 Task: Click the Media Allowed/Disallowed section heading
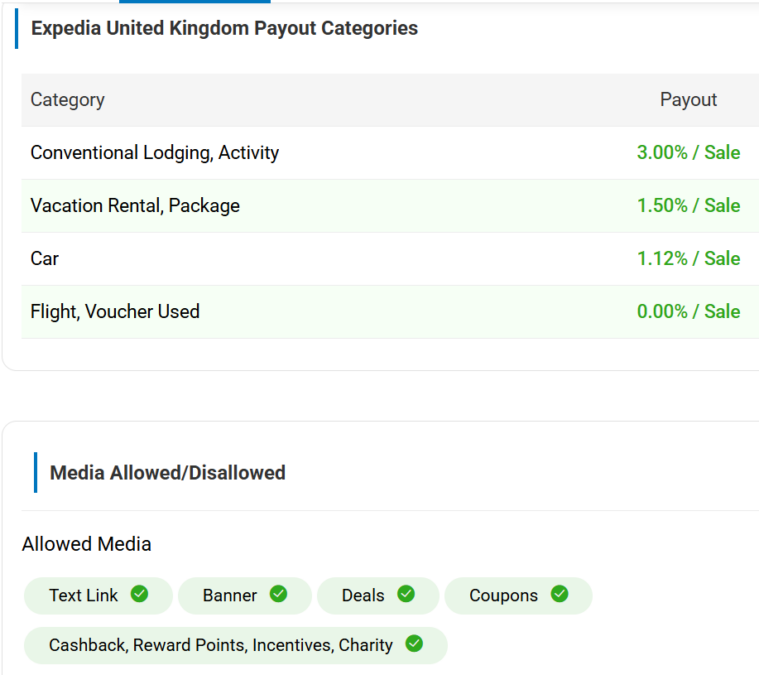click(x=167, y=473)
